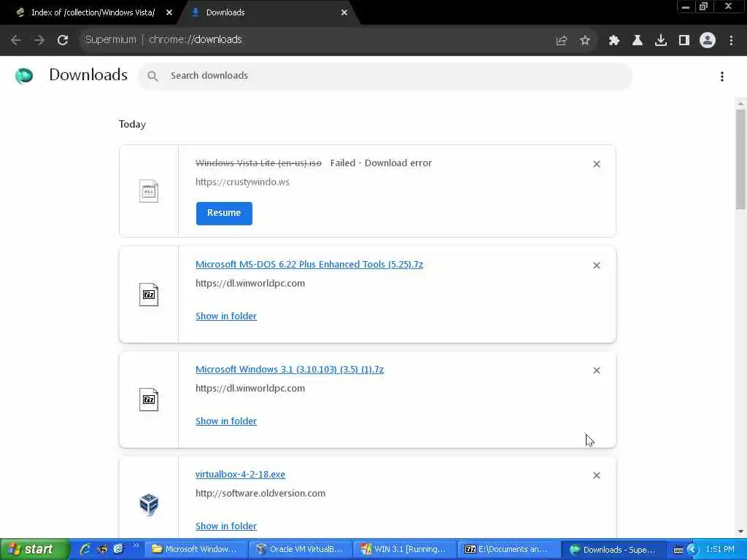Click the Supermium logo beside Downloads
The image size is (747, 560).
click(24, 76)
